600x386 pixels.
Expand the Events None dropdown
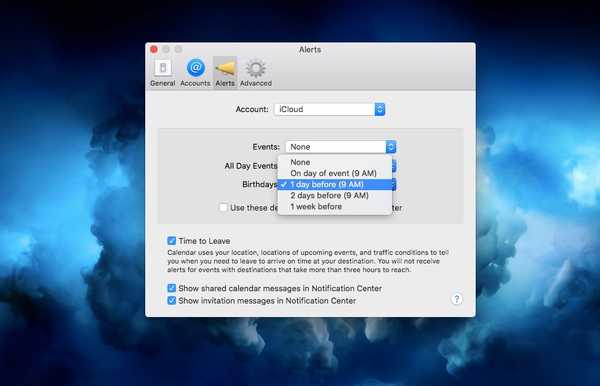[341, 147]
